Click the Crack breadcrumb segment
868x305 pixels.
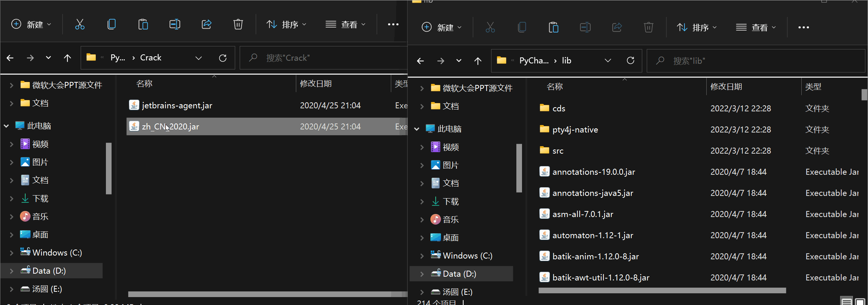click(x=151, y=58)
